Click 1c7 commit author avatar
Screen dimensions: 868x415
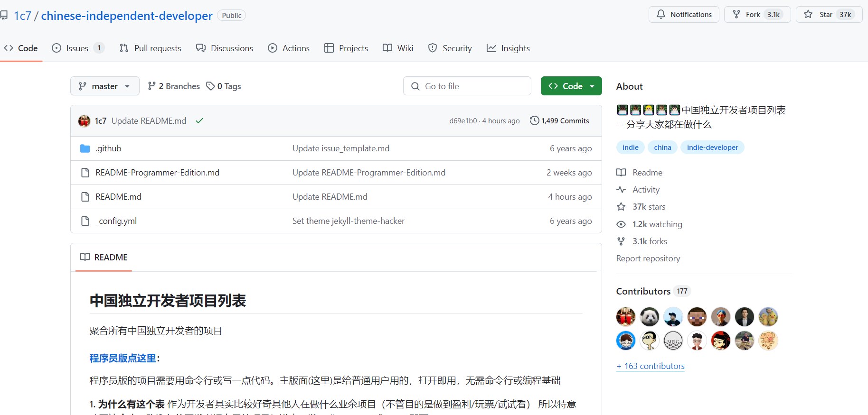coord(84,121)
